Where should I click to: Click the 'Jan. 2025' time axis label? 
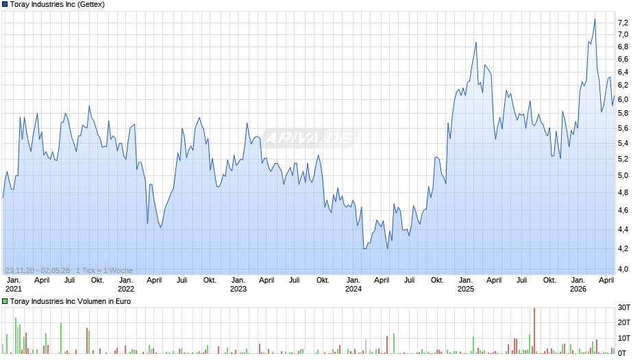(x=465, y=285)
